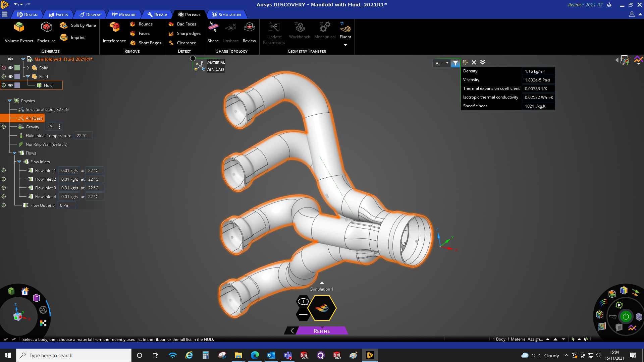Select Faces removal tool

tap(140, 34)
